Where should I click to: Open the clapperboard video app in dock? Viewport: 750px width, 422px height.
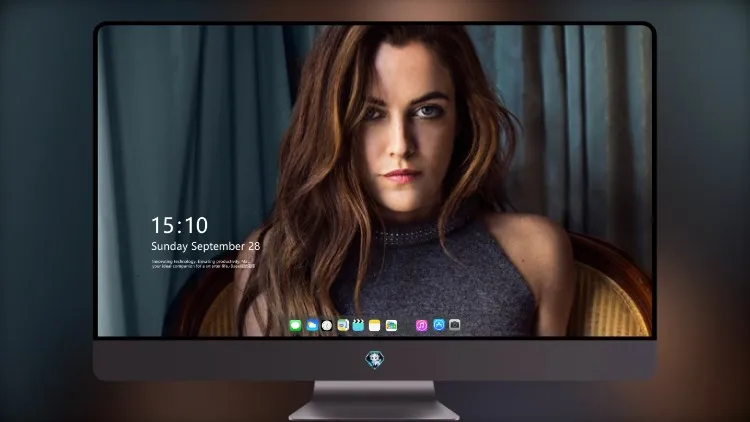(358, 325)
